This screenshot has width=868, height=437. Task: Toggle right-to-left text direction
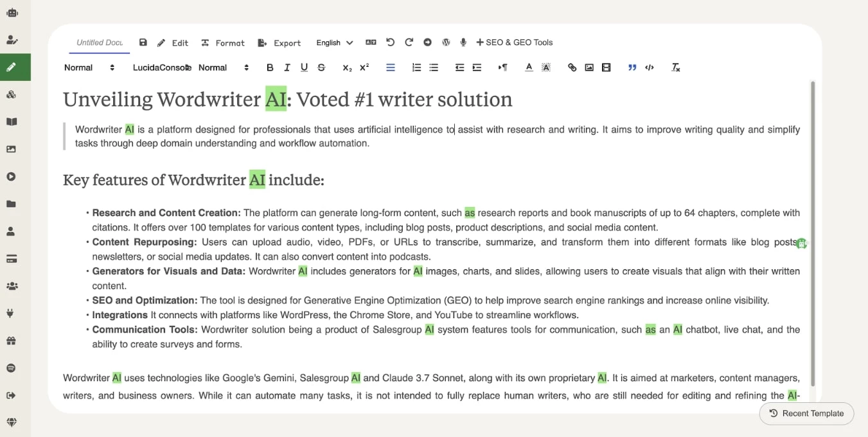[503, 67]
